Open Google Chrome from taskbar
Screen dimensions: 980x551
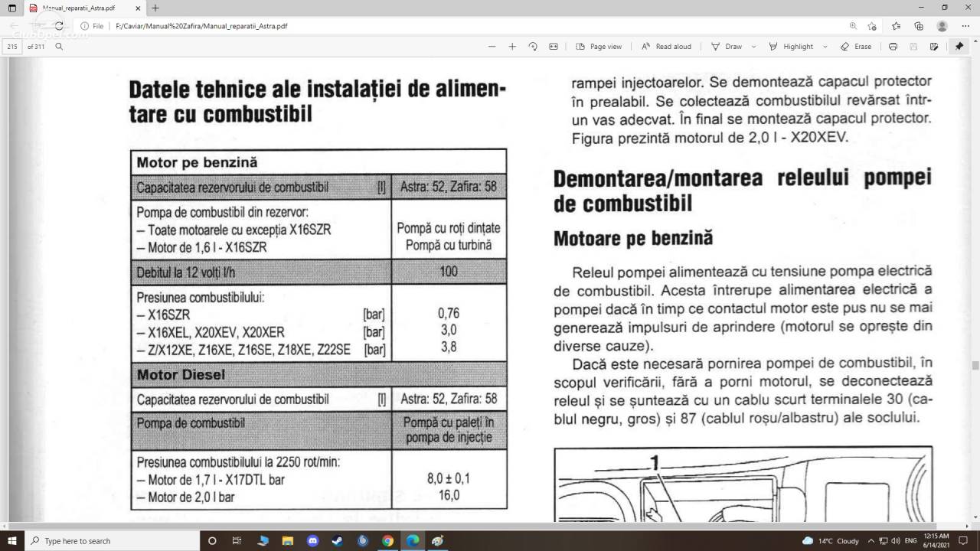387,540
